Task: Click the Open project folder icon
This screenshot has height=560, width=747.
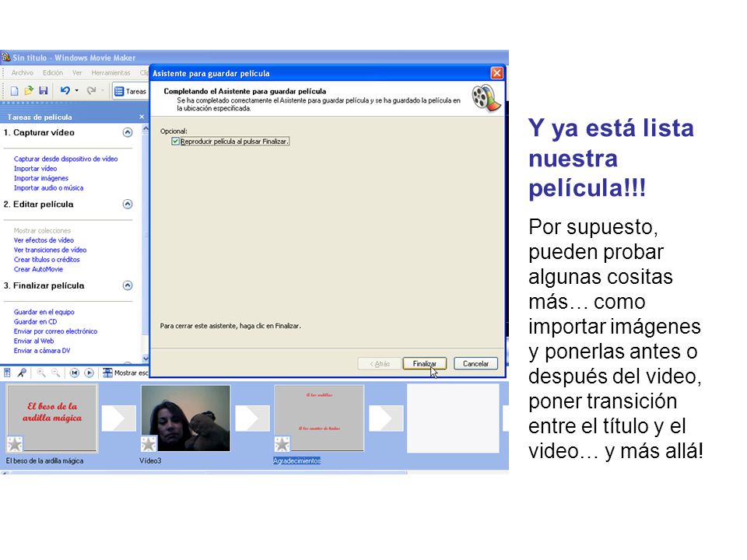Action: coord(29,90)
